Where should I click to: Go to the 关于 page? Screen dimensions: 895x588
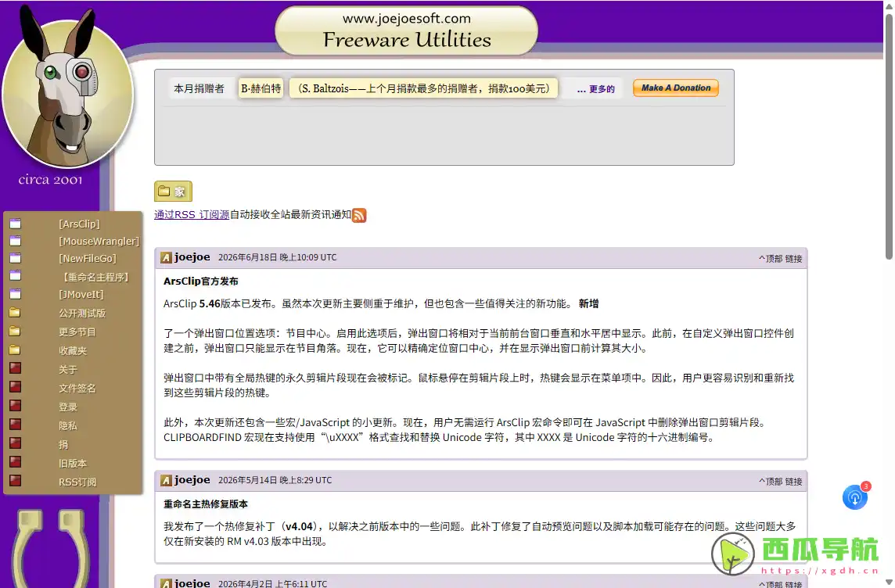(68, 370)
